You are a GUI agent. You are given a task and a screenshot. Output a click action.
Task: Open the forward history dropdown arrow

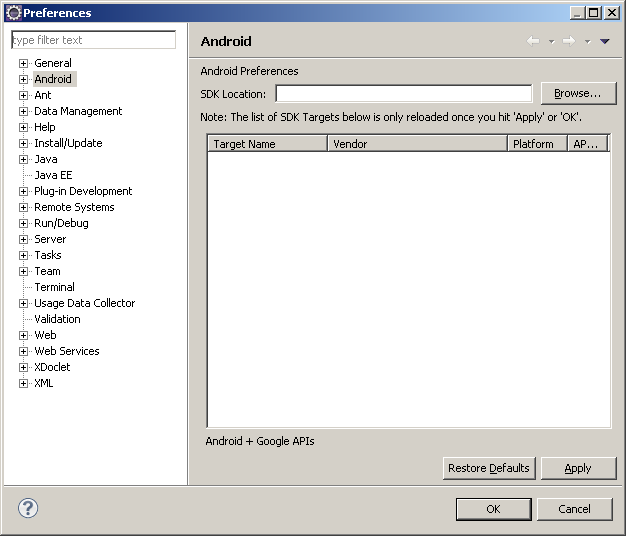(587, 41)
